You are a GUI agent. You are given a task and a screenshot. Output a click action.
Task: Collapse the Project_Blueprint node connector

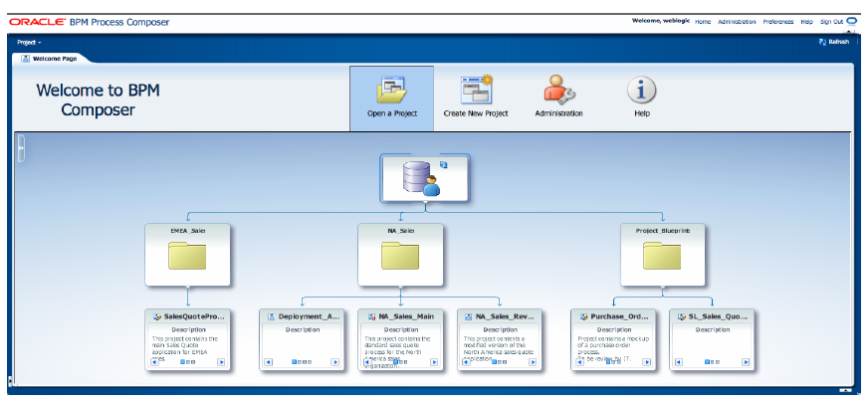tap(663, 287)
